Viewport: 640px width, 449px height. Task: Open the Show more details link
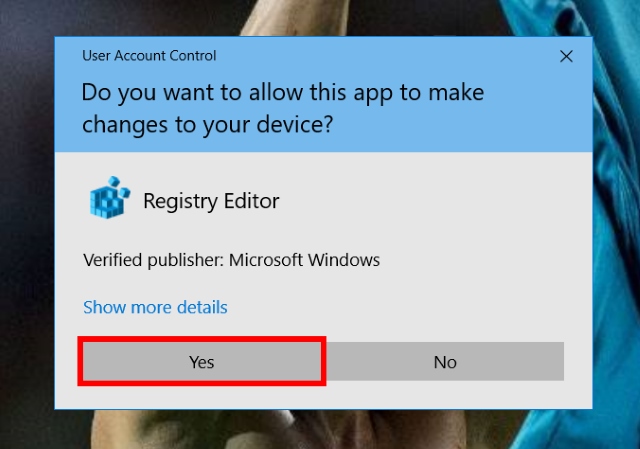click(155, 307)
